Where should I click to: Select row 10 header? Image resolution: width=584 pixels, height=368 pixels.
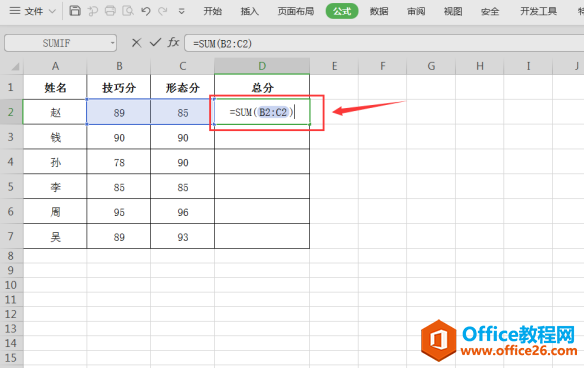11,285
